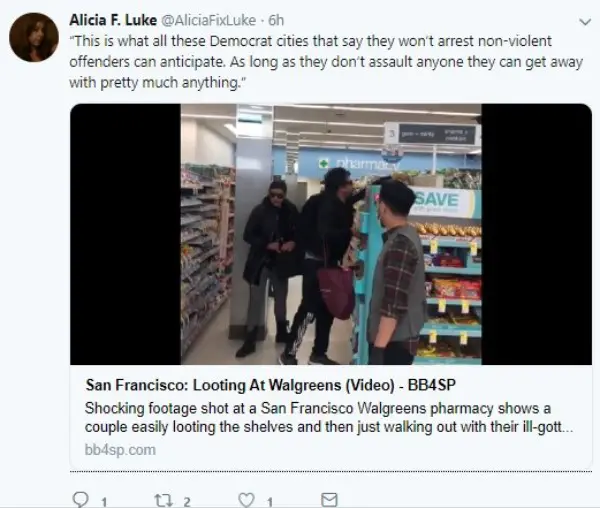The height and width of the screenshot is (508, 600).
Task: Click the reply count number 1
Action: point(104,501)
